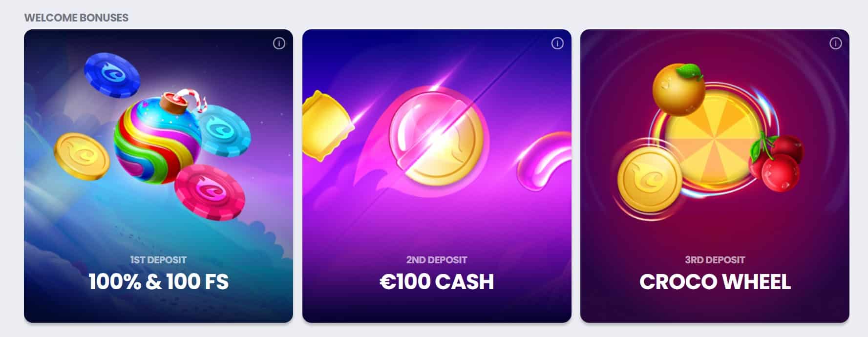
Task: Select the €100 CASH bonus
Action: pyautogui.click(x=437, y=282)
